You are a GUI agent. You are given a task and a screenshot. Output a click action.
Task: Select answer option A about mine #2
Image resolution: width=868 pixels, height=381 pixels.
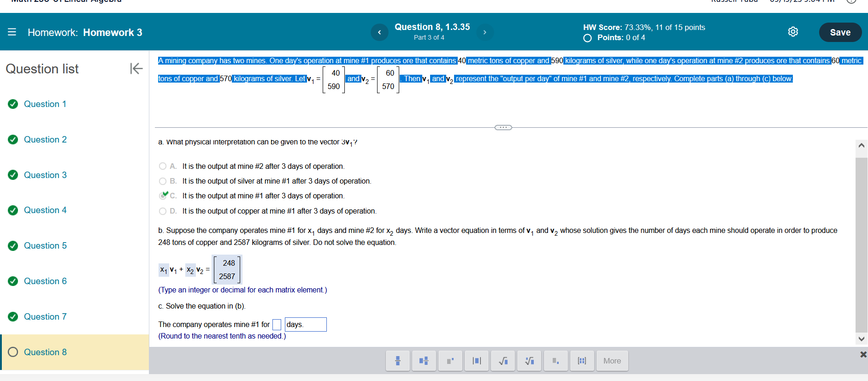tap(163, 166)
